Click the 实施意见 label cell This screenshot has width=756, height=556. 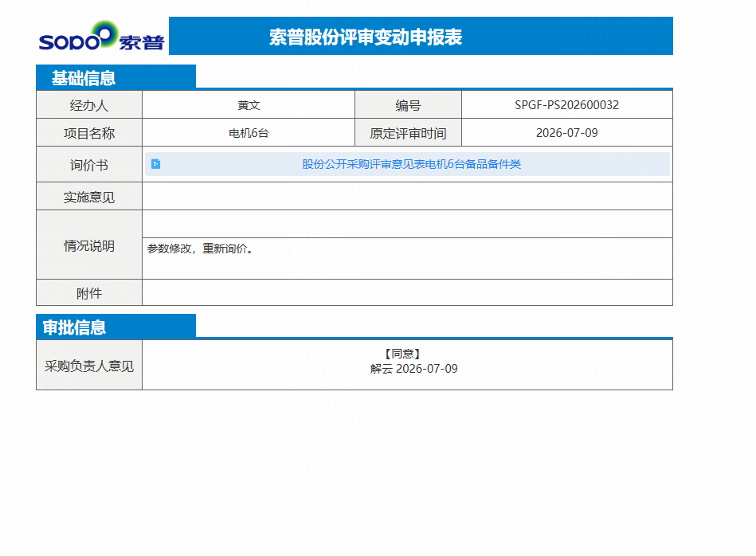89,196
